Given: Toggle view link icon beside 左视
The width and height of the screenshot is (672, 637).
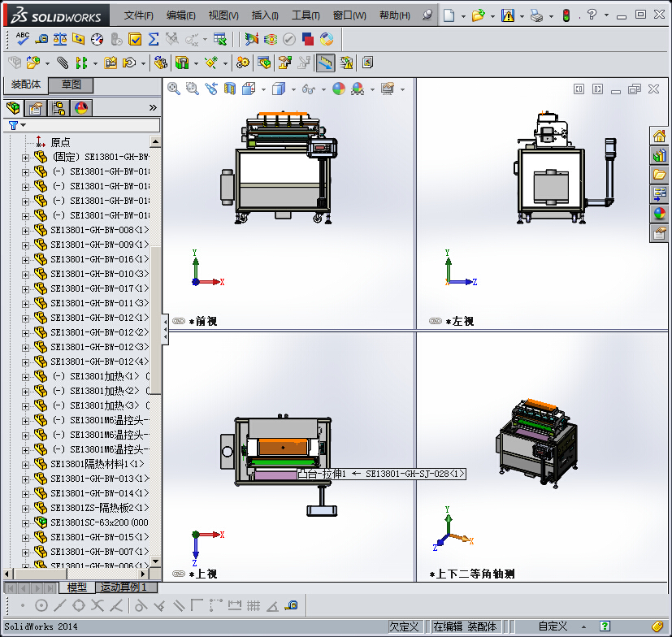Looking at the screenshot, I should pos(436,321).
